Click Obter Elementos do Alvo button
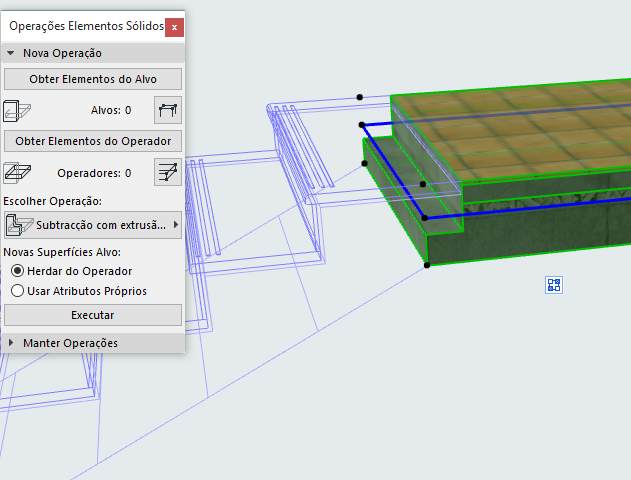The height and width of the screenshot is (480, 631). pyautogui.click(x=92, y=79)
